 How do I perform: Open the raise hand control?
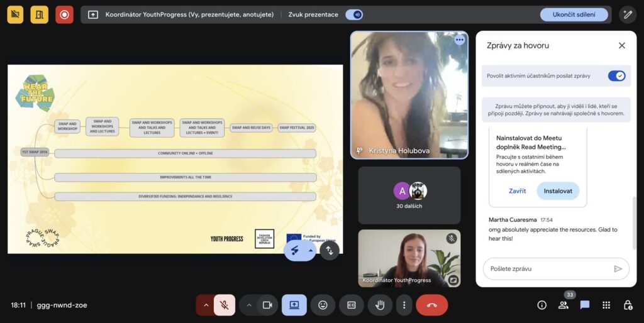click(x=380, y=305)
